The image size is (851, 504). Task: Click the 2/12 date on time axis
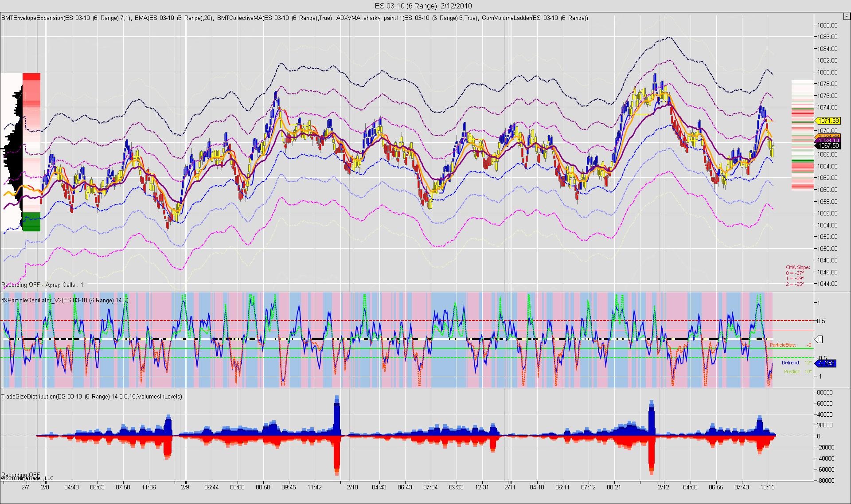pyautogui.click(x=664, y=487)
